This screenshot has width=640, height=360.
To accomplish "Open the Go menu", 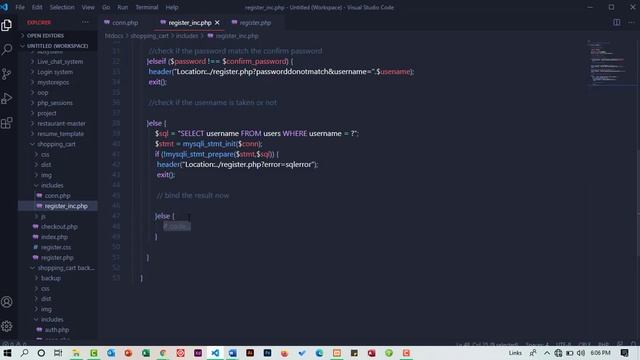I will 106,7.
